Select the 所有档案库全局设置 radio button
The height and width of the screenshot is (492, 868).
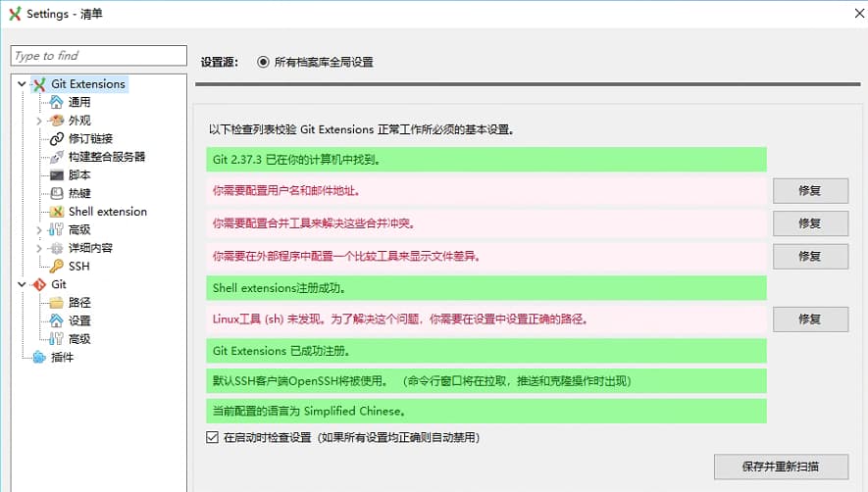tap(263, 62)
